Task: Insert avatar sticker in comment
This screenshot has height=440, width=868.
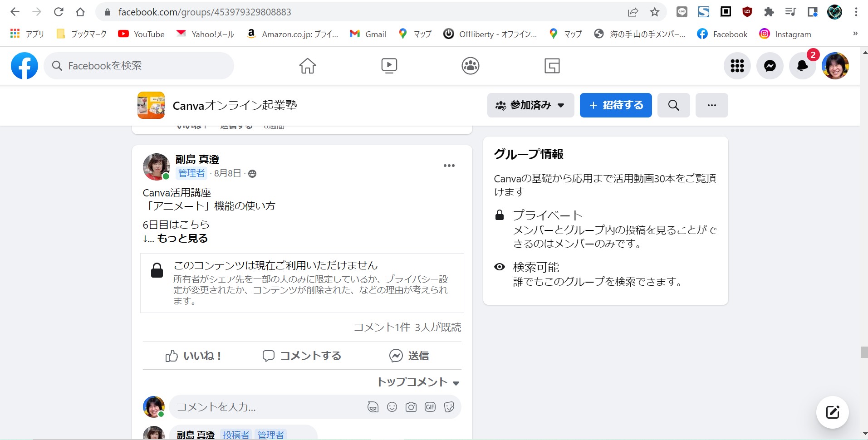Action: coord(373,407)
